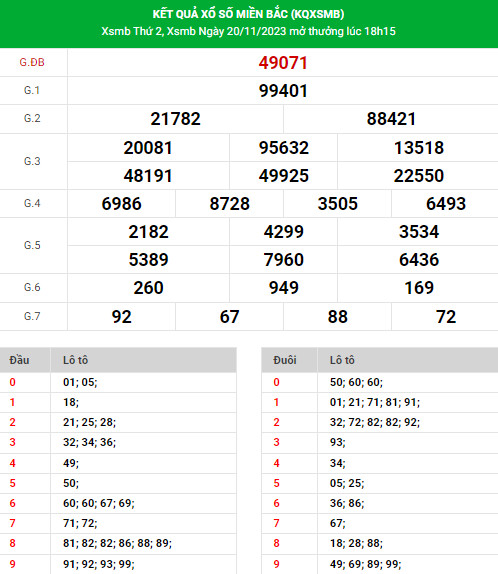Click fifth prize number 4299
Image resolution: width=498 pixels, height=574 pixels.
[283, 232]
